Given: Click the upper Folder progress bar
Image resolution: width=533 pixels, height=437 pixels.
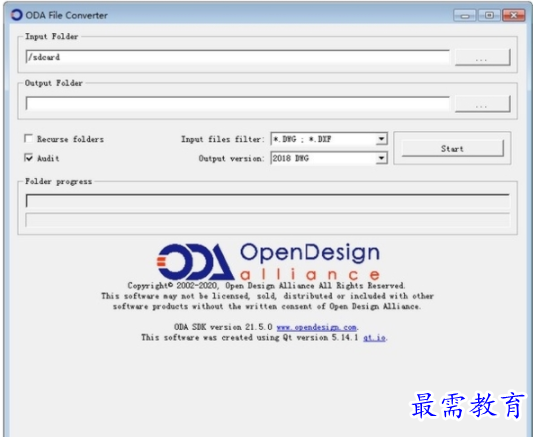Looking at the screenshot, I should pyautogui.click(x=268, y=201).
